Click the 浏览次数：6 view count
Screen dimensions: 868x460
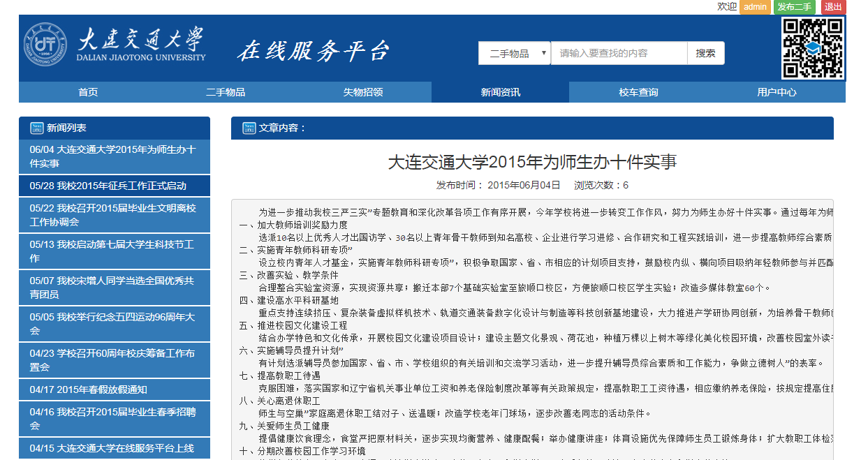tap(601, 185)
